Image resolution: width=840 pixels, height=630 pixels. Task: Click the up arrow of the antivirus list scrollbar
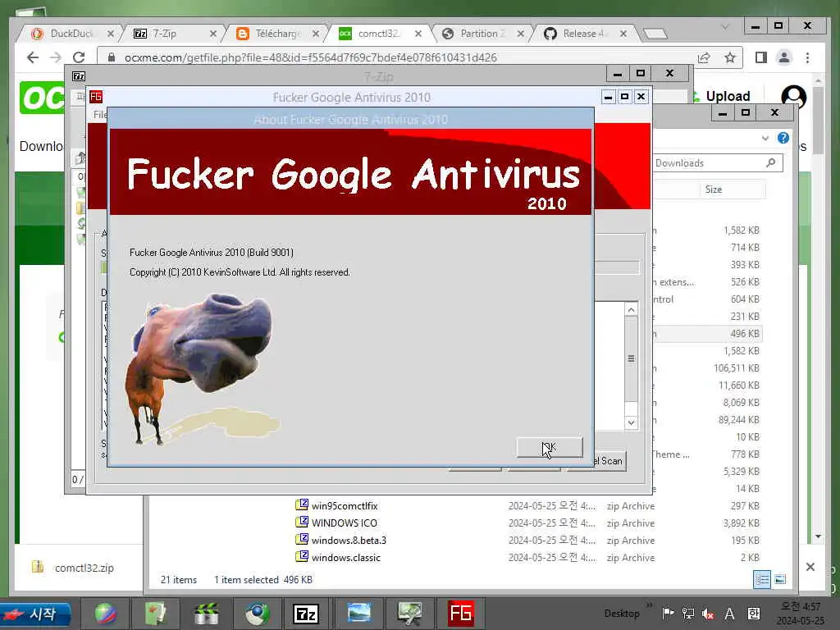tap(631, 309)
